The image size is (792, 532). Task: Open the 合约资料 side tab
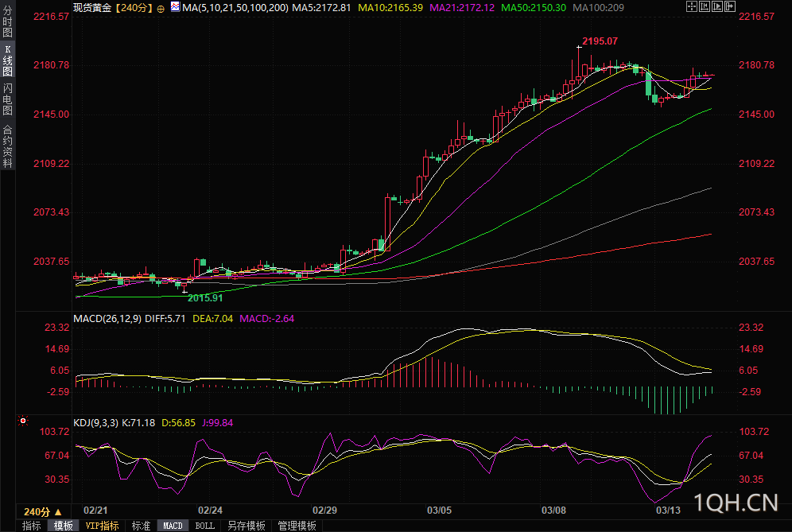[x=7, y=146]
